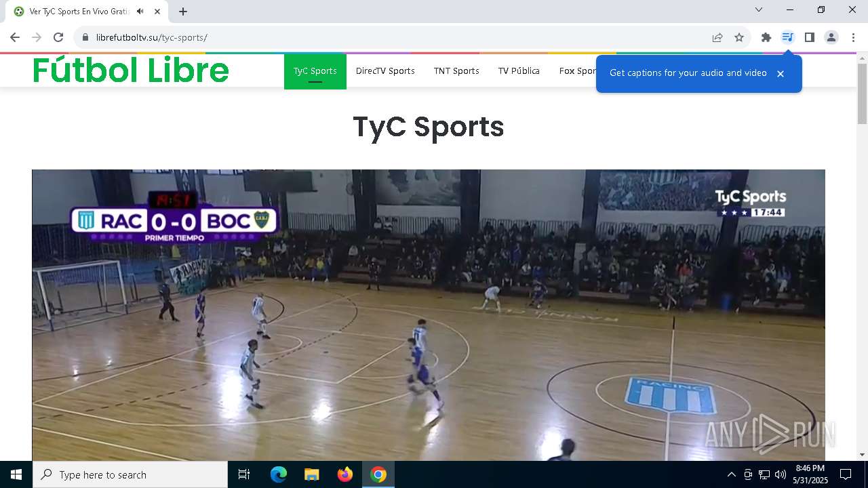This screenshot has width=868, height=488.
Task: Switch to DirecTV Sports channel
Action: pos(385,70)
